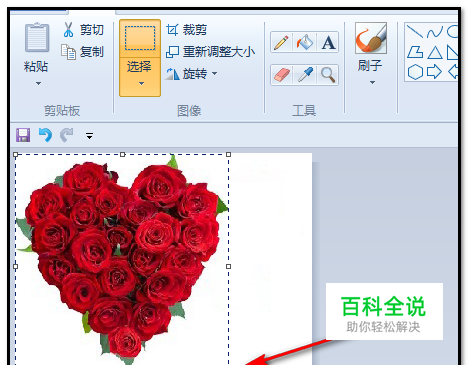This screenshot has width=468, height=365.
Task: Select the Magnifier tool
Action: coord(328,75)
